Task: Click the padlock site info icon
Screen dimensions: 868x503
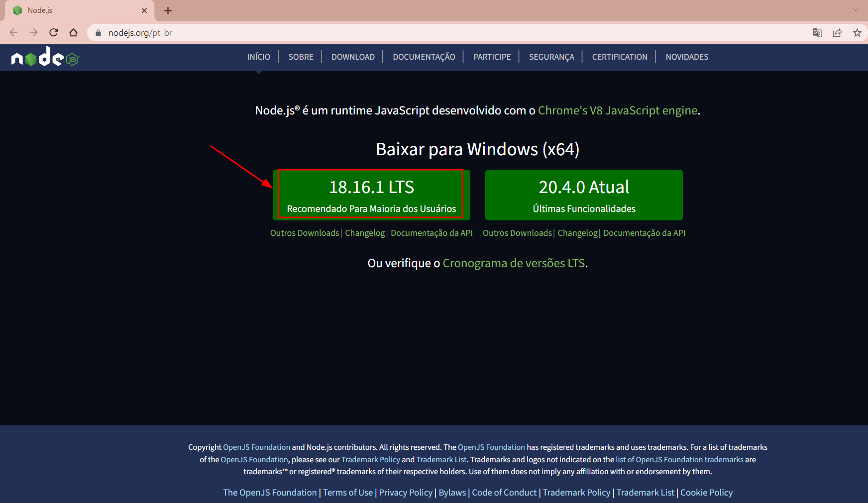Action: pyautogui.click(x=98, y=33)
